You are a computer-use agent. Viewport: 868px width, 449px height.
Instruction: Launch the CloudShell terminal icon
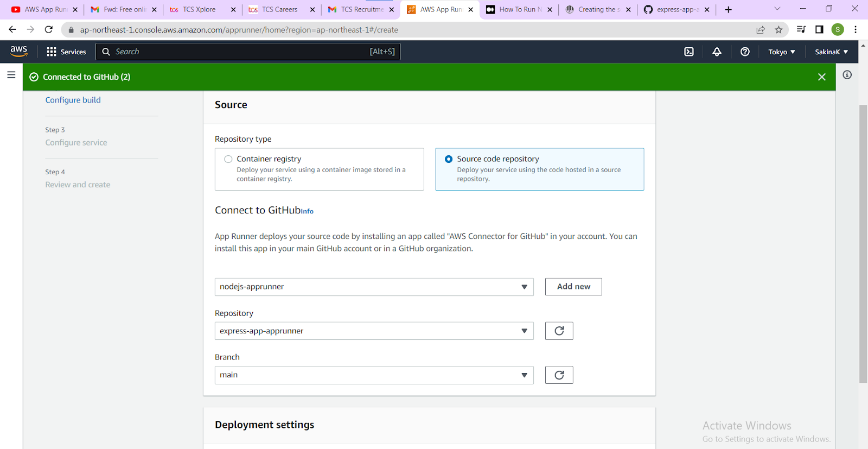689,52
